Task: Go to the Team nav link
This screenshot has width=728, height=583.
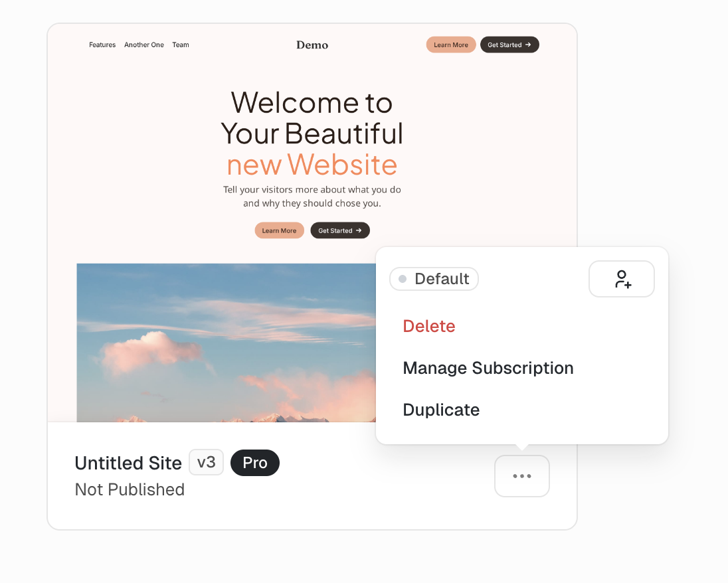Action: point(181,45)
